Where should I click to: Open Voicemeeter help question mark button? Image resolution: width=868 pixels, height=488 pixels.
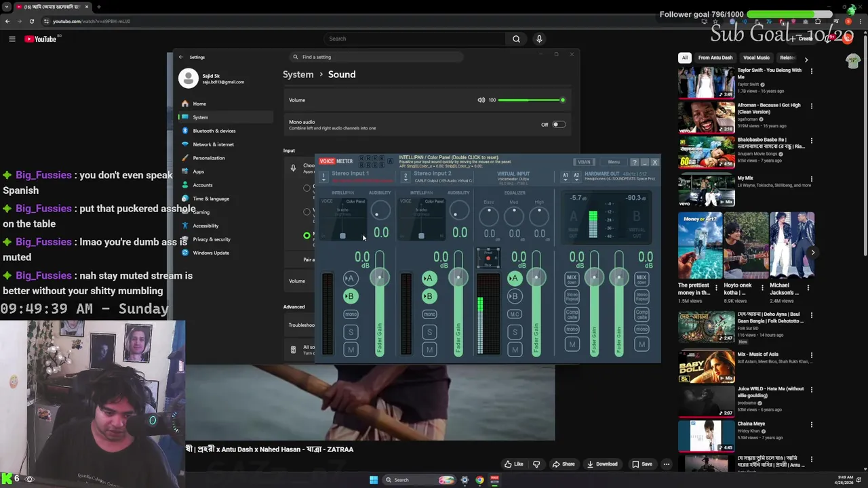[635, 162]
